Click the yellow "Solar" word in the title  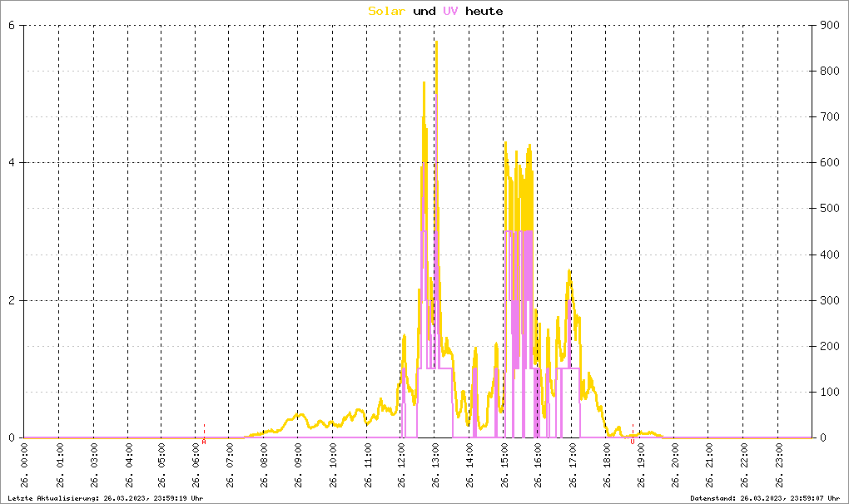click(387, 11)
